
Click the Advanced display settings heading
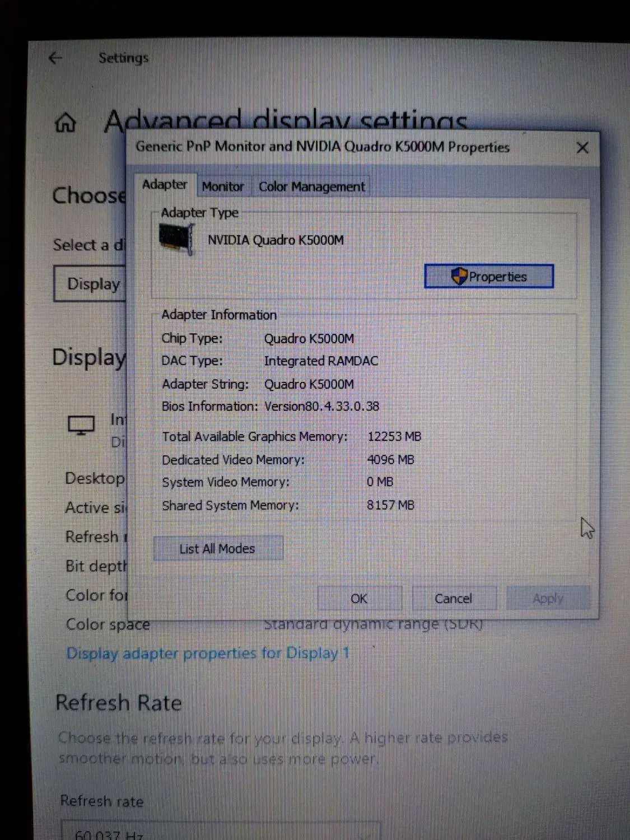tap(286, 122)
